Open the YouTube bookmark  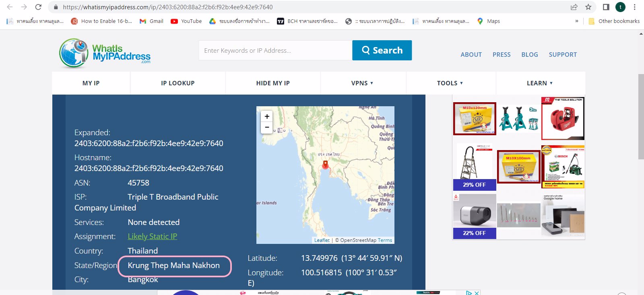point(186,21)
